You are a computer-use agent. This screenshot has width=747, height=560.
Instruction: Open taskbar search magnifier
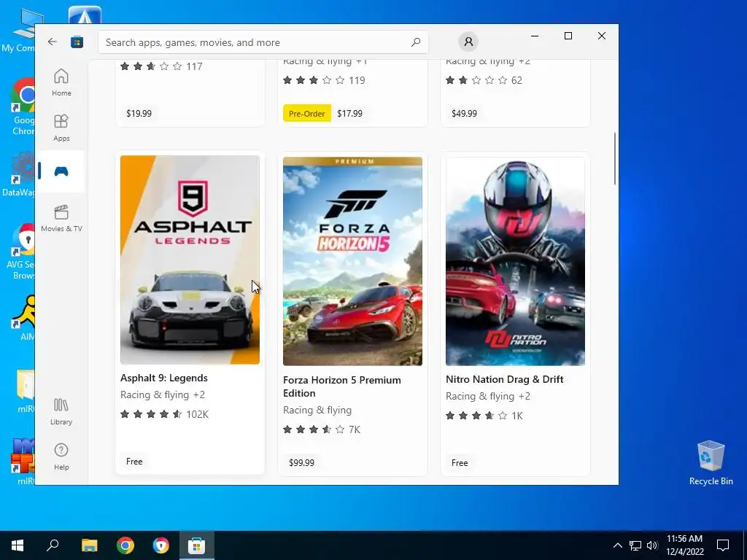53,545
